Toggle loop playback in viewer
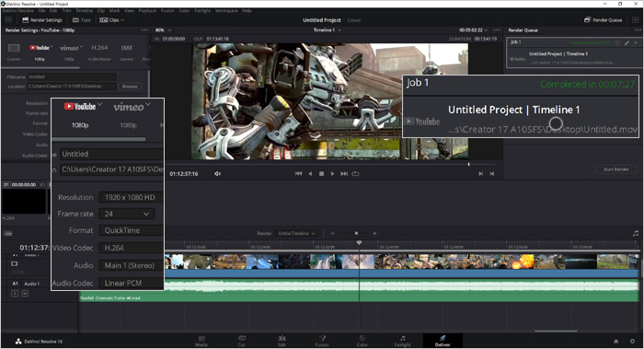This screenshot has height=349, width=644. click(355, 174)
